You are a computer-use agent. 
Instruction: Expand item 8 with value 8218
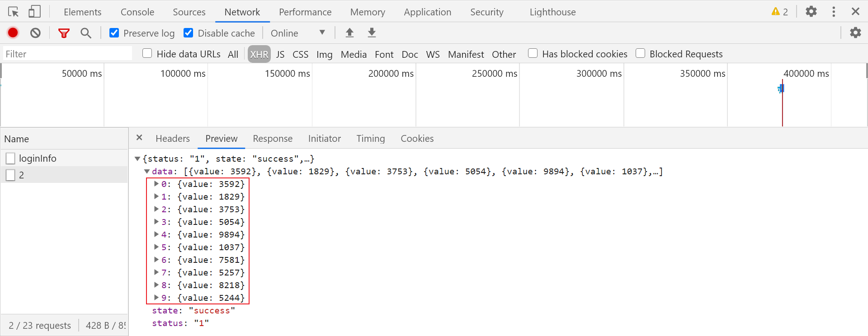(x=156, y=285)
